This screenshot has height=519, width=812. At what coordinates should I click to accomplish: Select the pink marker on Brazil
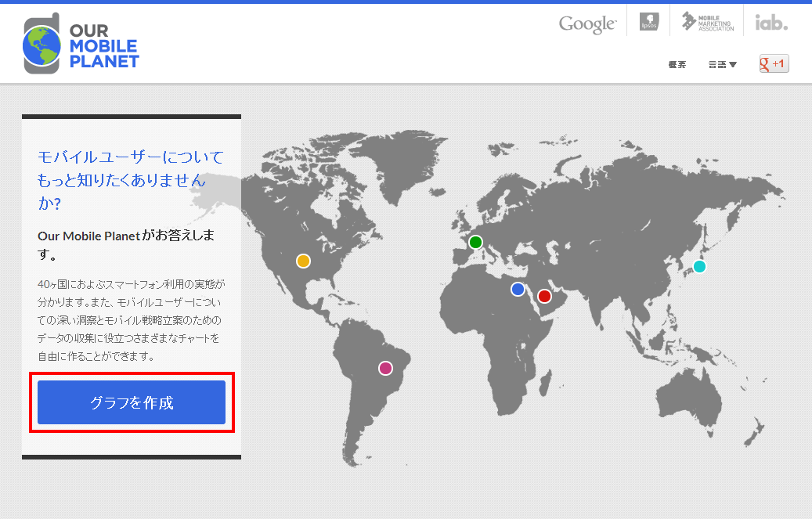[x=385, y=368]
